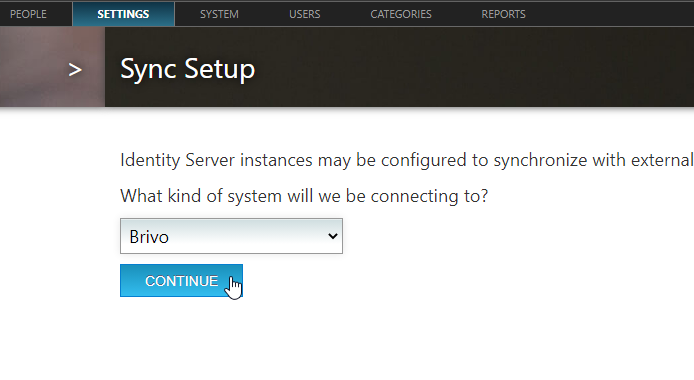This screenshot has width=694, height=380.
Task: Click the Identity Server instances description text
Action: (407, 160)
